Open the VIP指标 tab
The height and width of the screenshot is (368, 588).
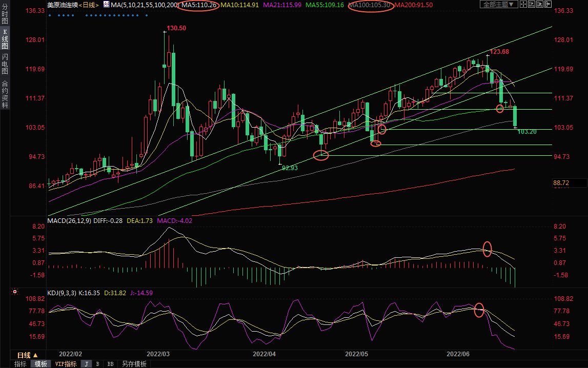click(66, 364)
